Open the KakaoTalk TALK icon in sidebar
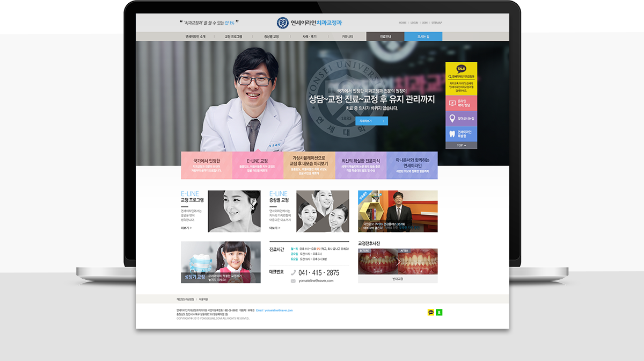 point(461,69)
